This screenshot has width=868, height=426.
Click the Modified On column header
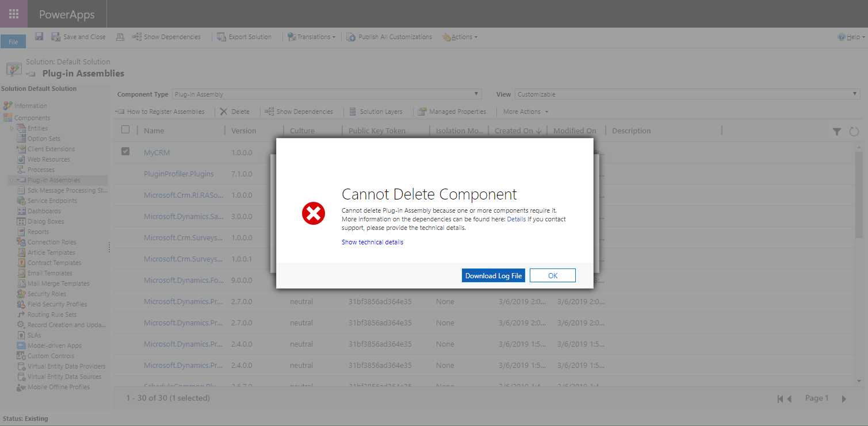[575, 131]
